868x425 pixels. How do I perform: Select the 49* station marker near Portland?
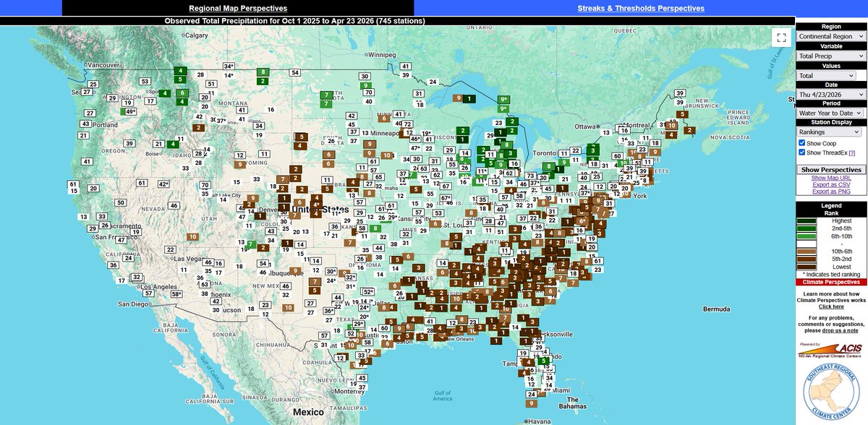[131, 111]
